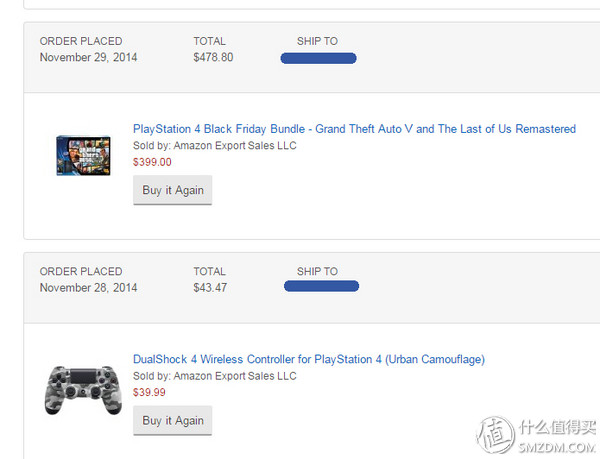Click the PS4 bundle box thumbnail
600x459 pixels.
(x=82, y=155)
